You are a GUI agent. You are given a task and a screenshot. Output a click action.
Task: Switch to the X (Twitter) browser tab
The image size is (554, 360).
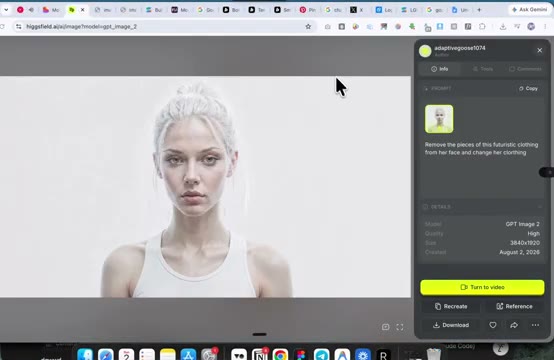(x=357, y=10)
